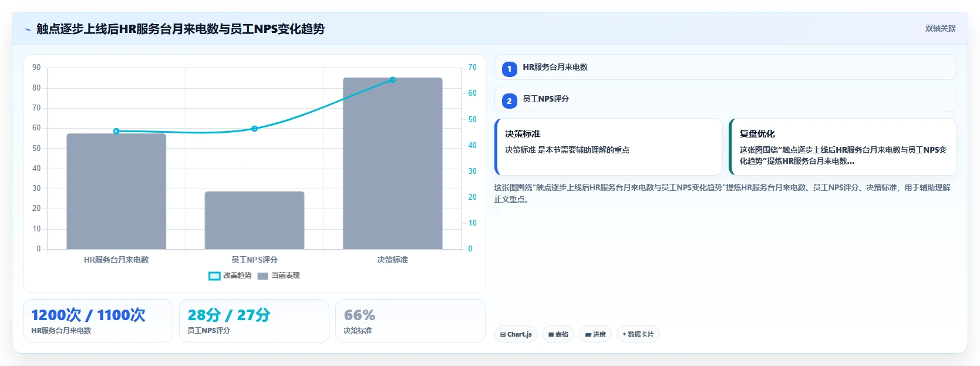Click the line point above the 员工NPS评分 bar

(254, 129)
